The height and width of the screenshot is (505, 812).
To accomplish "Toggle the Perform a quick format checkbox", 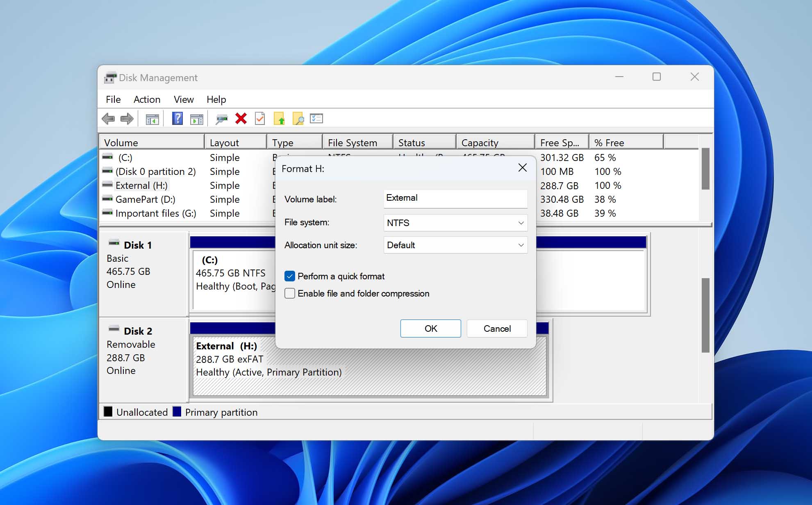I will point(289,276).
